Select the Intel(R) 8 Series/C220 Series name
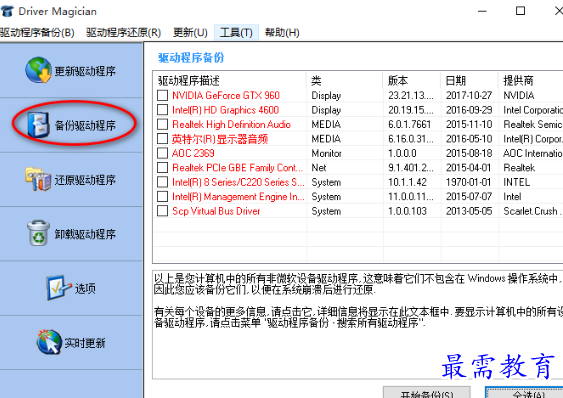Screen dimensions: 563x398 coord(238,182)
